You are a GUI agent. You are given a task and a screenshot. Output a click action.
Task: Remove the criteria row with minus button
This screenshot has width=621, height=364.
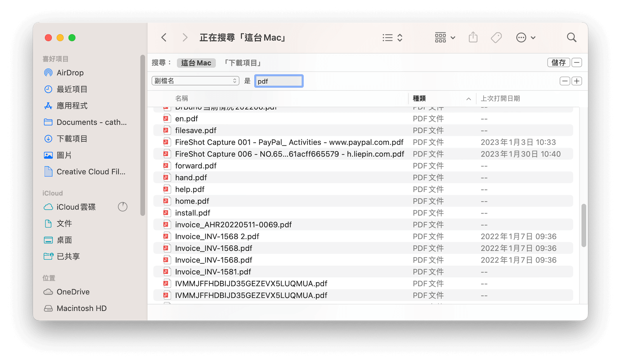point(565,81)
